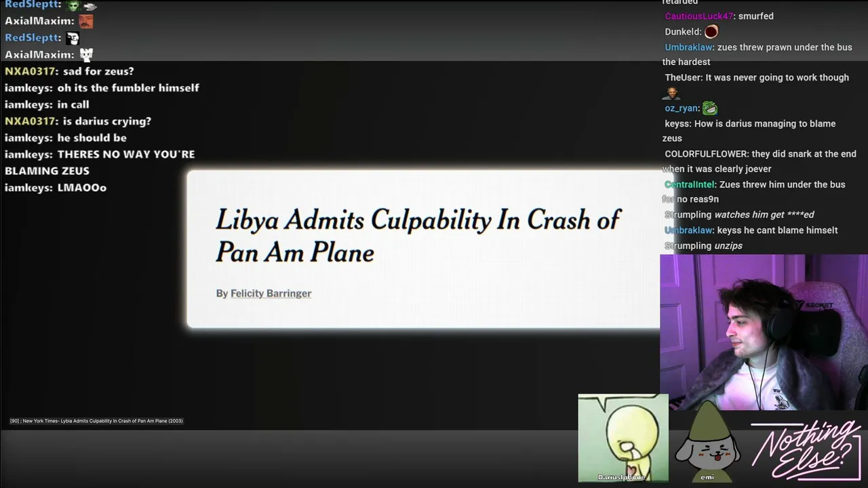Click username NXA0317 beside "sad for zeus?"
Screen dimensions: 868x488
(x=30, y=71)
